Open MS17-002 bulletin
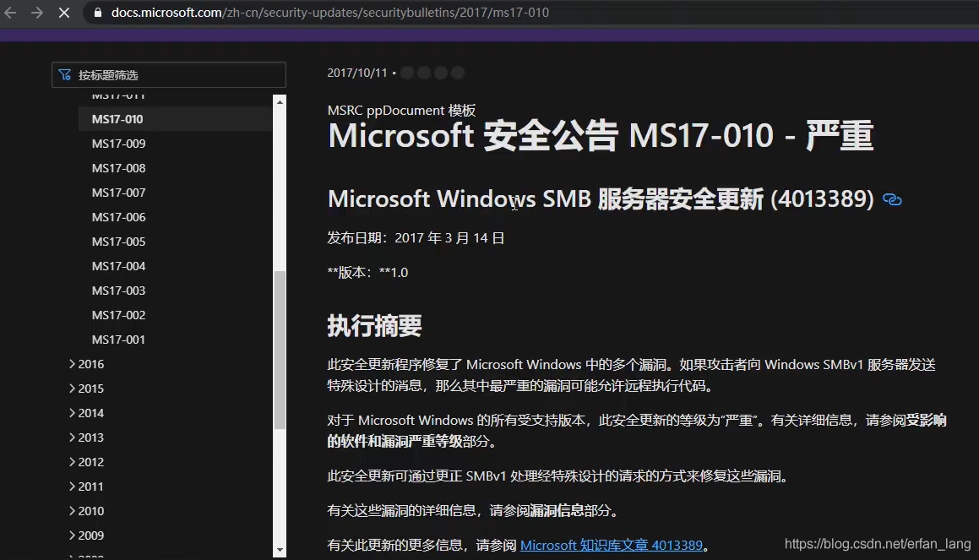Screen dimensions: 979x560 click(x=118, y=315)
